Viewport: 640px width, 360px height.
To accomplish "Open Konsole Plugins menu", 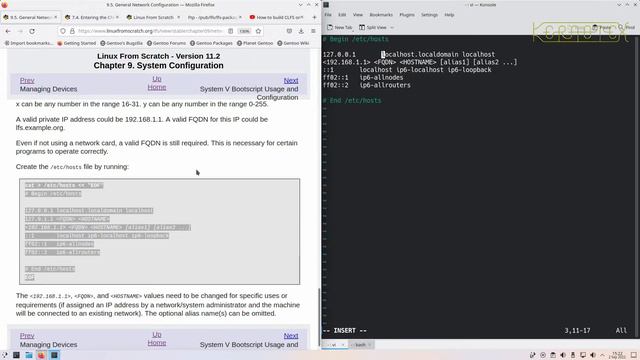I will coord(407,15).
